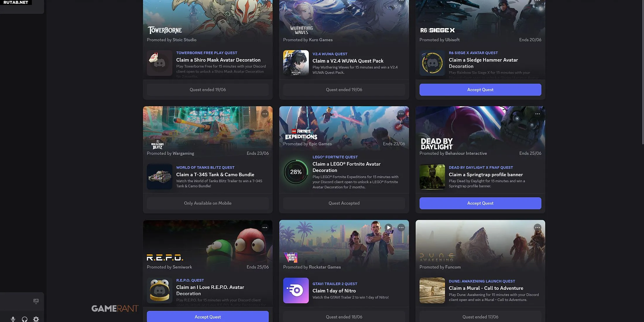Click the V2.4 WUWA quest pack thumbnail

pyautogui.click(x=296, y=63)
